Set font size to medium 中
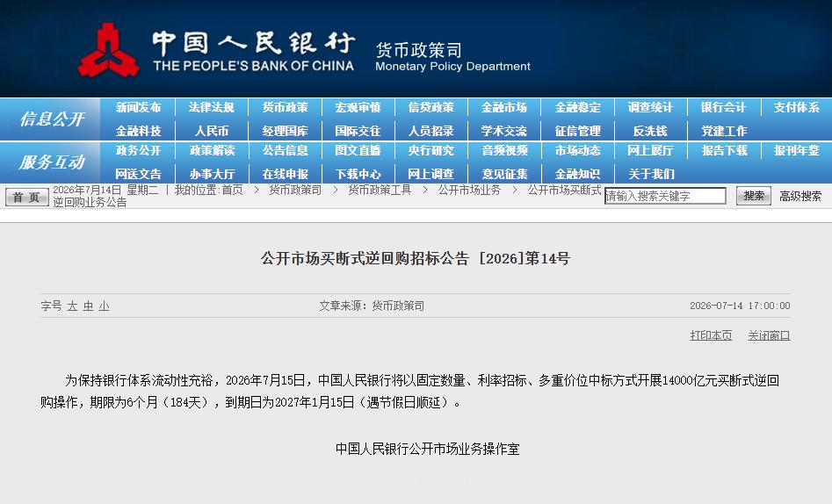Screen dimensions: 832x504 click(88, 306)
